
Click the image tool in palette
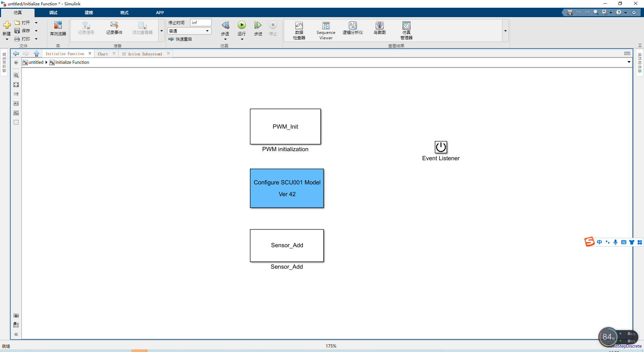pyautogui.click(x=16, y=113)
